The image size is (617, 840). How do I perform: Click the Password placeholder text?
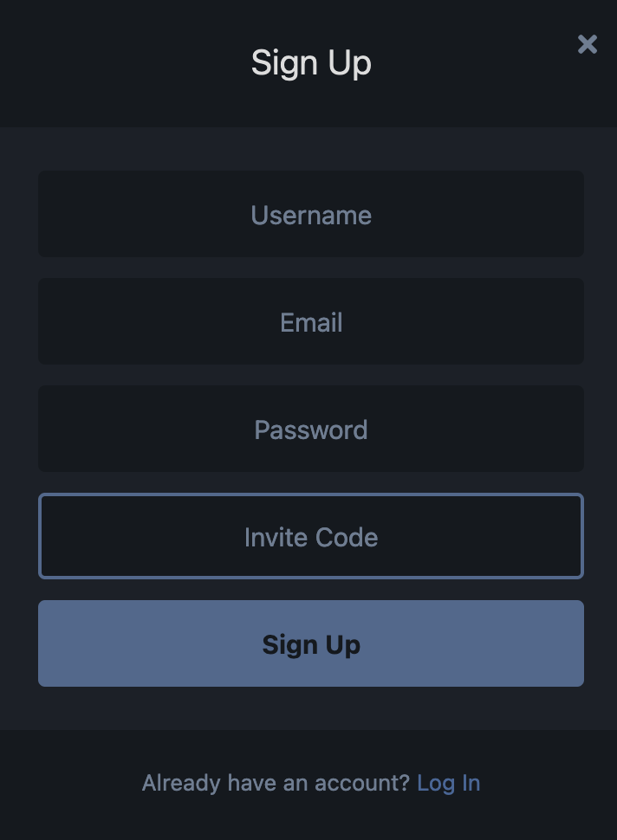pyautogui.click(x=311, y=430)
